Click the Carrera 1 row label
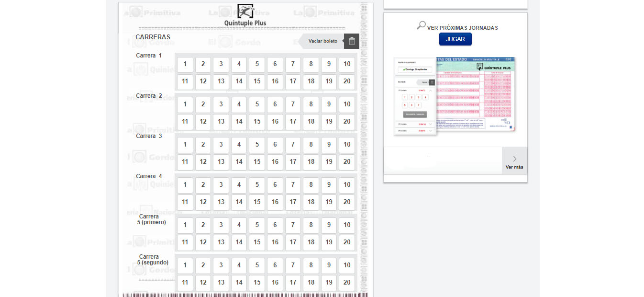The image size is (644, 297). pyautogui.click(x=149, y=56)
